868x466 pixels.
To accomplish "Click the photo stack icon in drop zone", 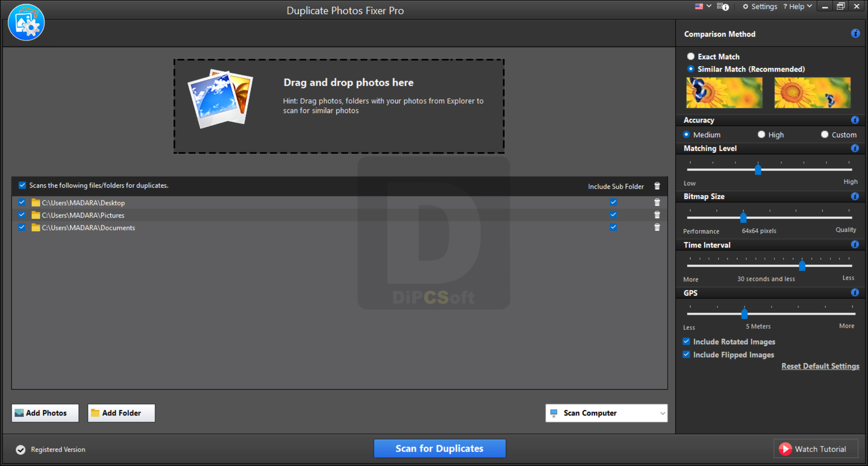I will click(220, 99).
